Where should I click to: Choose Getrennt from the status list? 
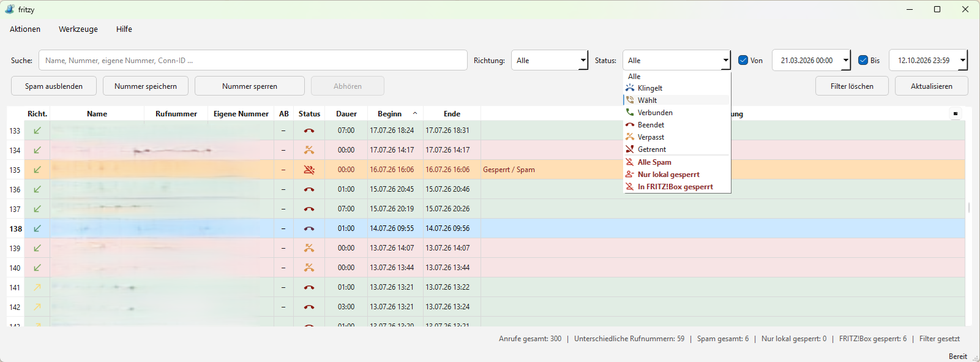(x=676, y=149)
